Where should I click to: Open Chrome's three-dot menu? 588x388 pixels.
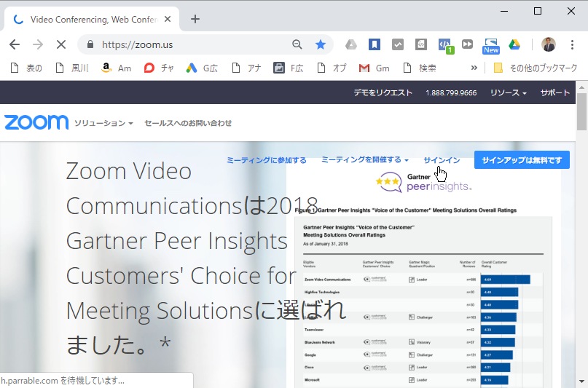pos(572,44)
